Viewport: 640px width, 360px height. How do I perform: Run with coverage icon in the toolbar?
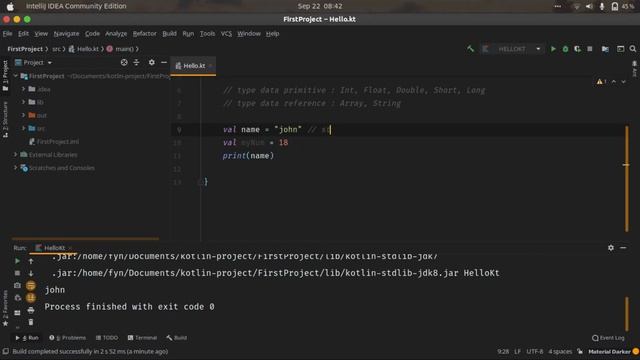coord(577,49)
